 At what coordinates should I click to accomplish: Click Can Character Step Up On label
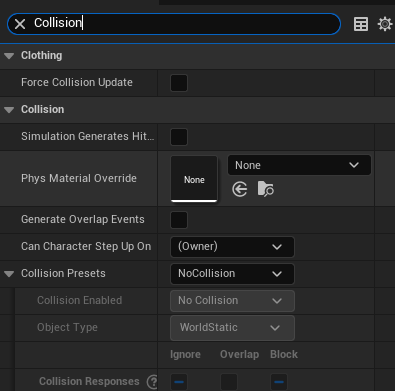click(x=86, y=246)
